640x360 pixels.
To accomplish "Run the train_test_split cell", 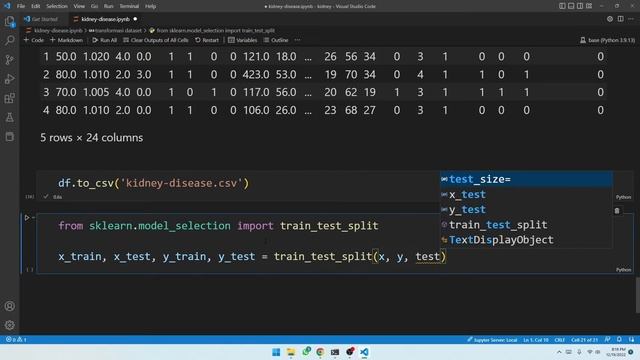I will (27, 218).
